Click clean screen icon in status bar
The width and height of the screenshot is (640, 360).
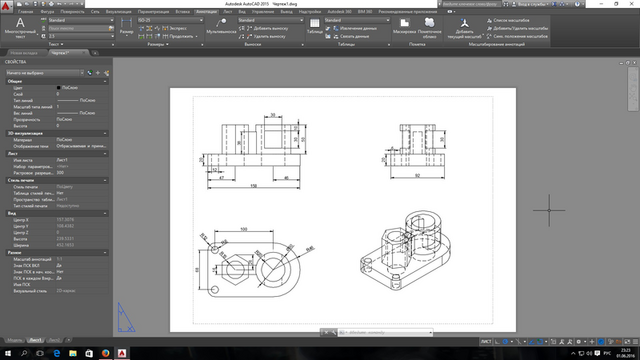coord(627,342)
